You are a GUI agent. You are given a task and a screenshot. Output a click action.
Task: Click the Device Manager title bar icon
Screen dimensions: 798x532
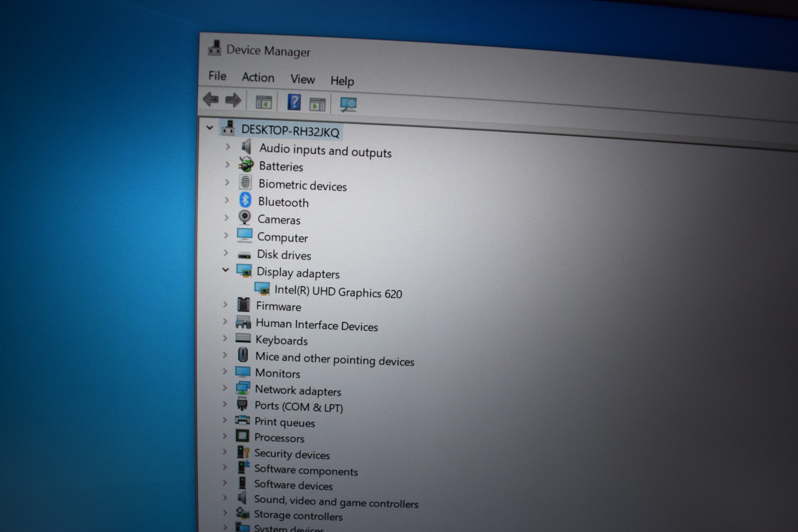coord(214,48)
